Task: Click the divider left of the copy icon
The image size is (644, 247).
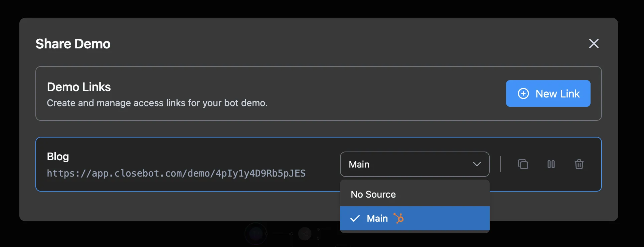Action: (x=500, y=164)
